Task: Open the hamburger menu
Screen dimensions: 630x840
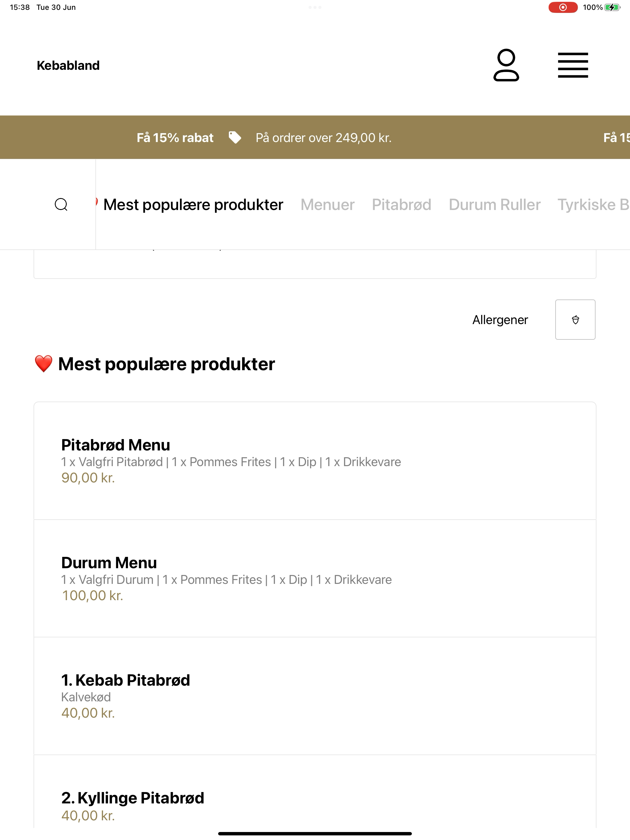Action: [x=573, y=65]
